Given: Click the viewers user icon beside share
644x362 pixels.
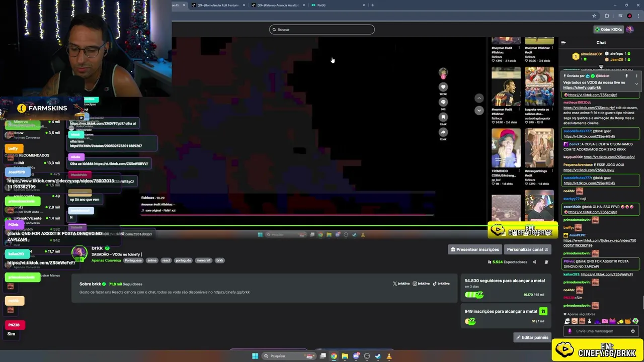Looking at the screenshot, I should pos(546,262).
